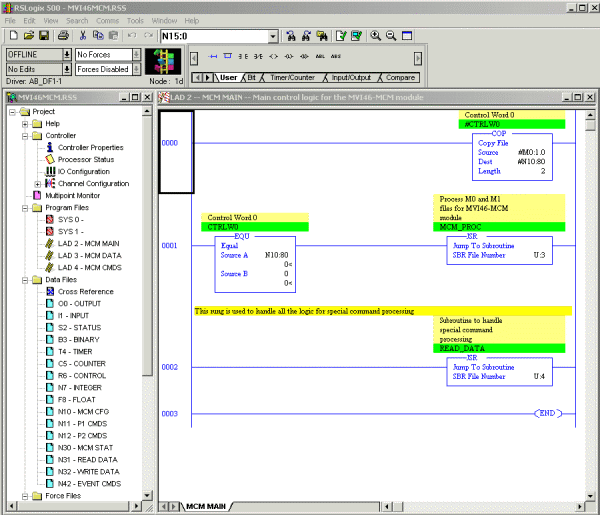Click the Verify Project icon

(356, 36)
